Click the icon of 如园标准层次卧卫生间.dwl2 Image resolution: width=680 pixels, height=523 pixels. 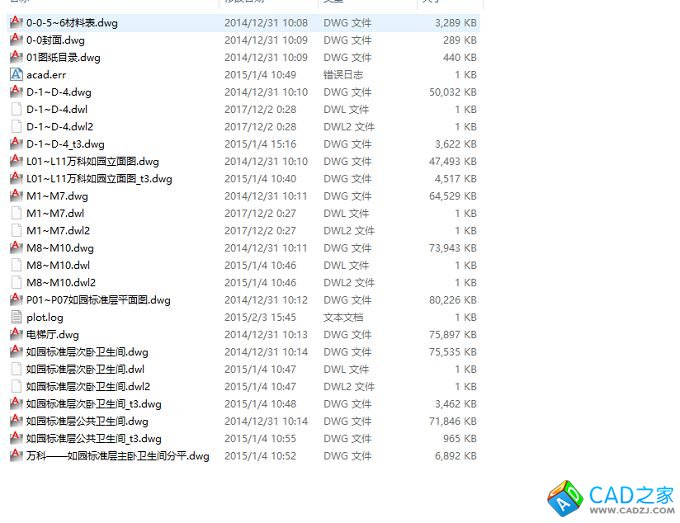coord(16,386)
